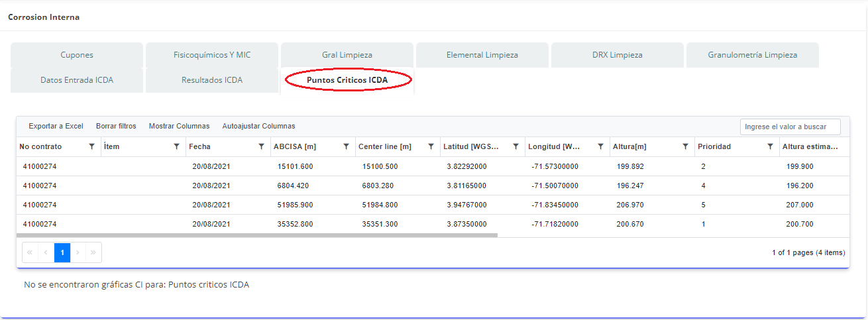Export table with Exportar a Excel

pyautogui.click(x=56, y=126)
